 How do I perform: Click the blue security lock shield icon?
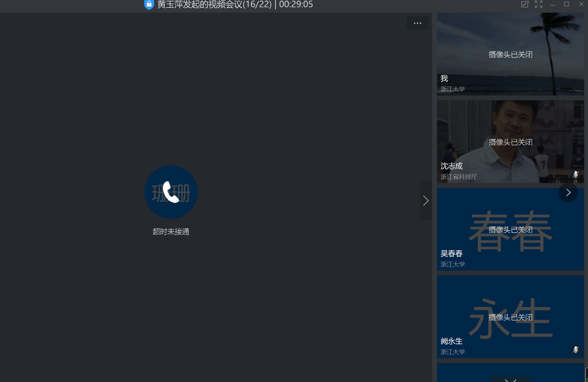click(x=149, y=4)
